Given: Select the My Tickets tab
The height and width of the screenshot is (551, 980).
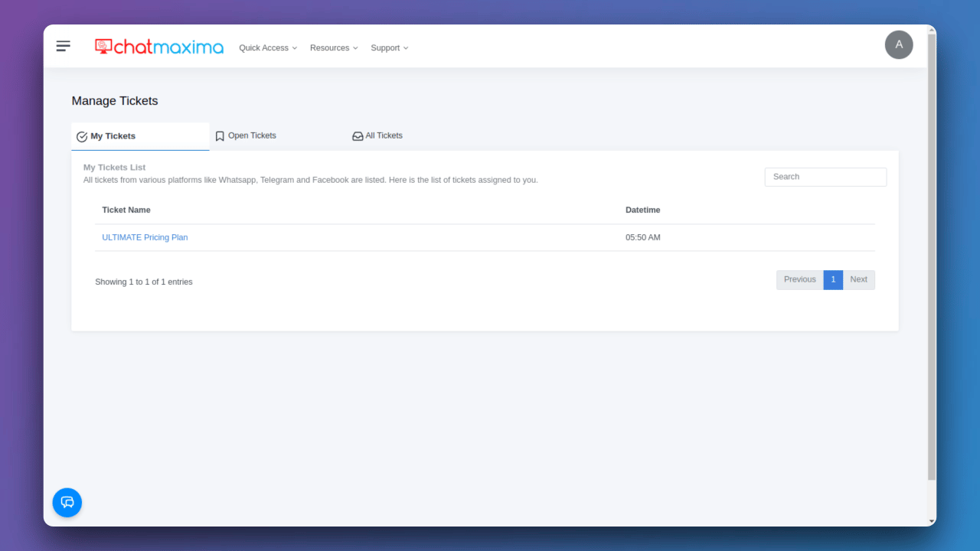Looking at the screenshot, I should (x=140, y=136).
